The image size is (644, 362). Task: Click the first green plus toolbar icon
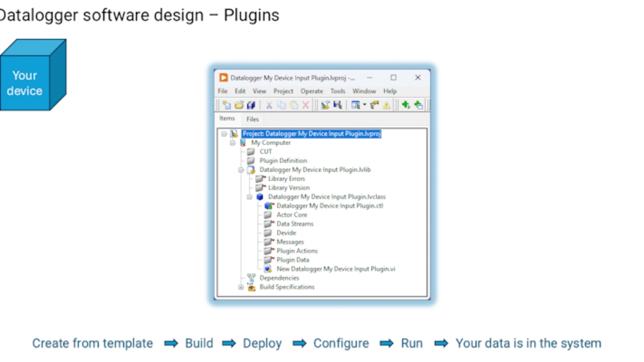click(406, 105)
